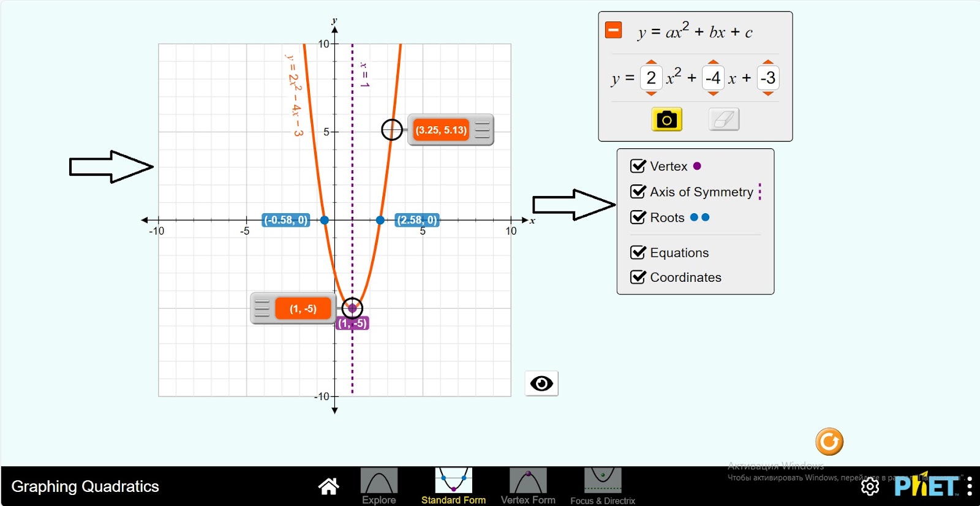Increase coefficient a with up arrow
980x506 pixels.
[651, 62]
